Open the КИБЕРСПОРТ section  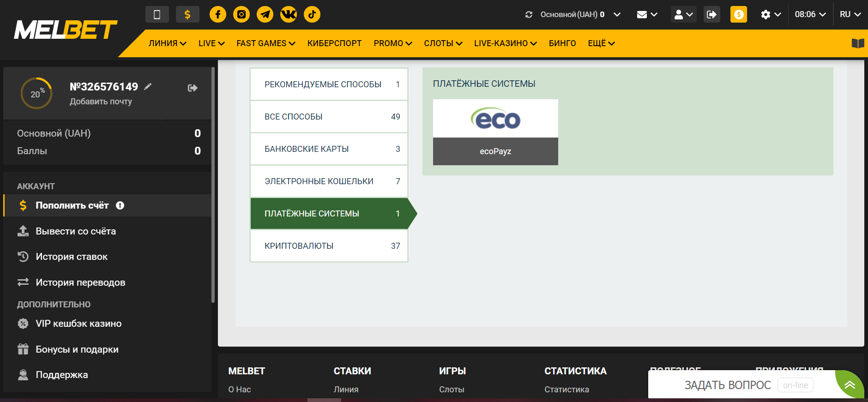tap(335, 43)
